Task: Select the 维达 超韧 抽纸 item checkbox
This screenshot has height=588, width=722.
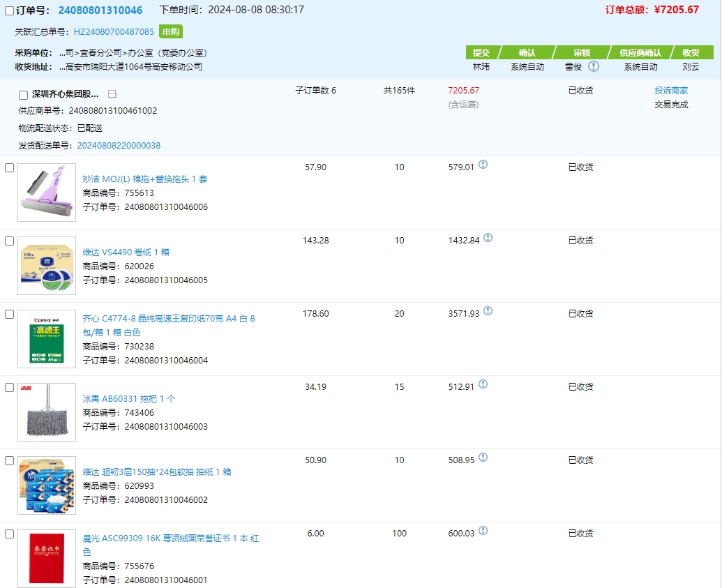Action: pyautogui.click(x=9, y=460)
